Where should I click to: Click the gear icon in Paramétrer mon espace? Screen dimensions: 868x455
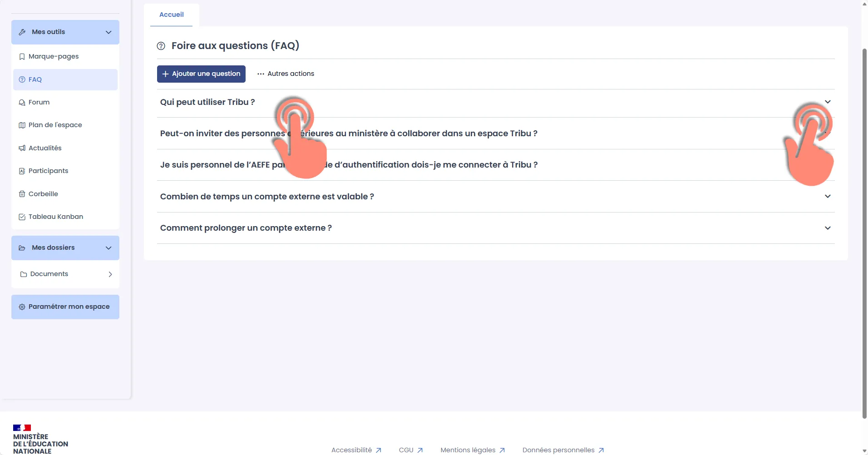pos(22,307)
